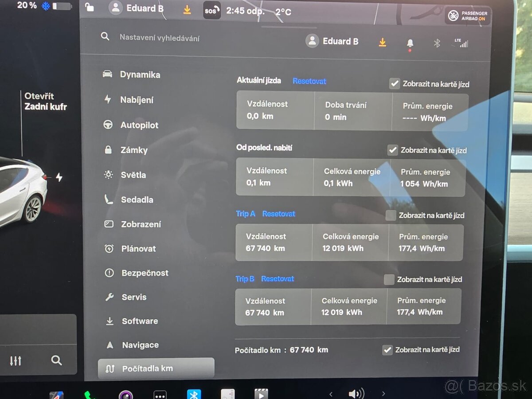This screenshot has width=532, height=399.
Task: Click the Nastavení vyhledávání search field
Action: 160,38
